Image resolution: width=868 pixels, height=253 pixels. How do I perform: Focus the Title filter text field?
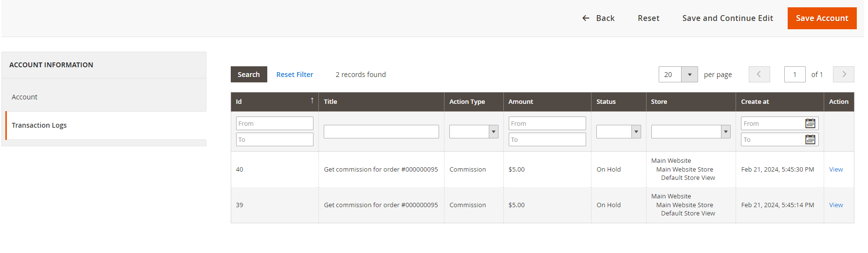(381, 132)
